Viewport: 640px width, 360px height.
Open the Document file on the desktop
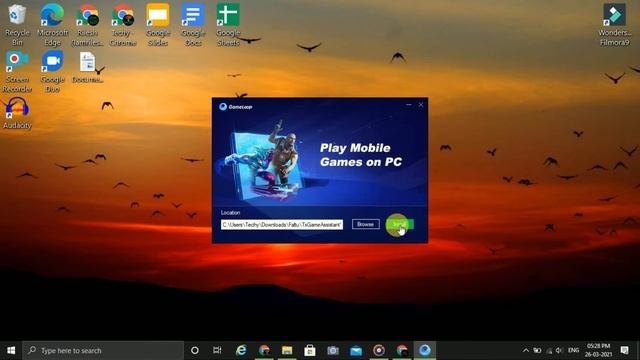coord(87,67)
